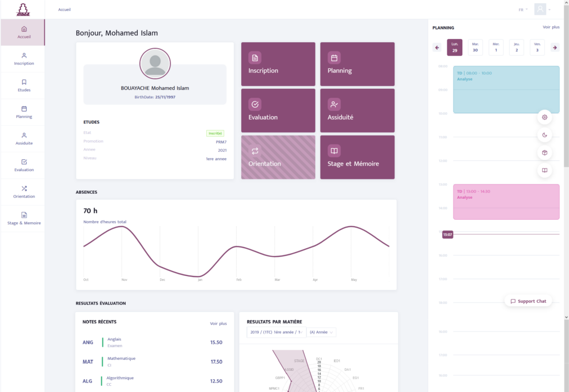569x392 pixels.
Task: Click the open book floating button
Action: [x=545, y=170]
